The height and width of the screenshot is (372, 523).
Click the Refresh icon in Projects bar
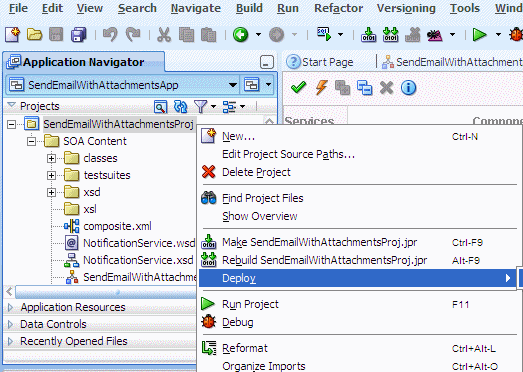(180, 107)
